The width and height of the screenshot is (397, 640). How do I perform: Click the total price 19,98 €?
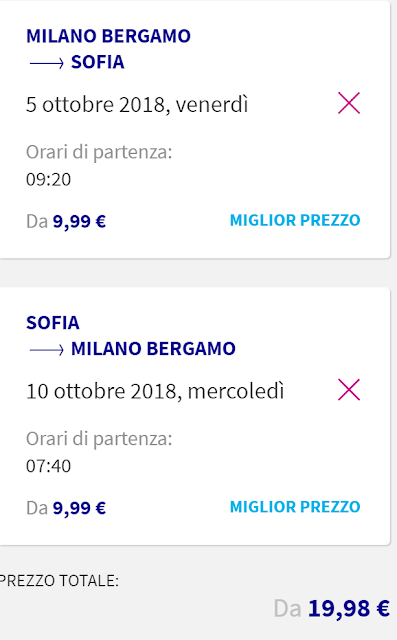pyautogui.click(x=349, y=609)
